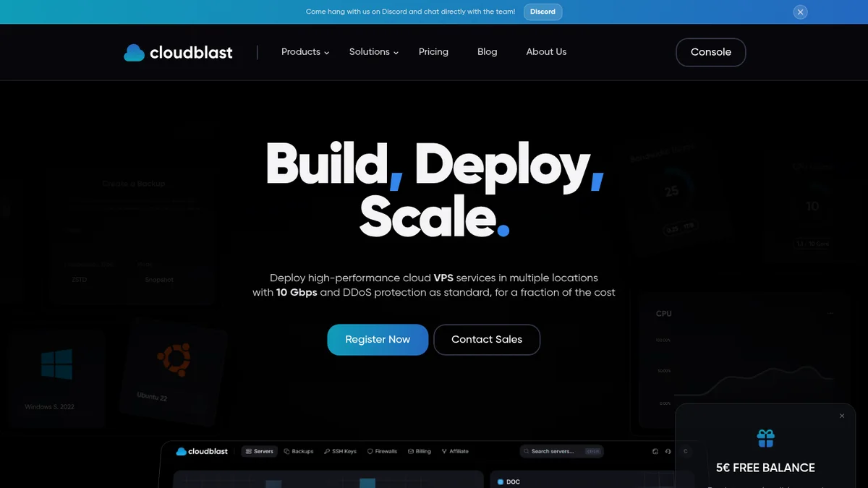Click the cloudblast logo in dashboard preview
The height and width of the screenshot is (488, 868).
pyautogui.click(x=202, y=451)
